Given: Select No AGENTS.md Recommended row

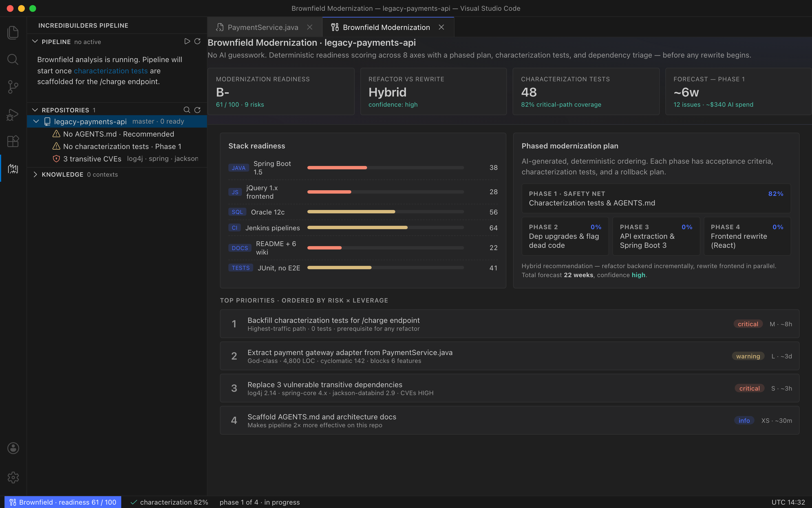Looking at the screenshot, I should pos(117,134).
